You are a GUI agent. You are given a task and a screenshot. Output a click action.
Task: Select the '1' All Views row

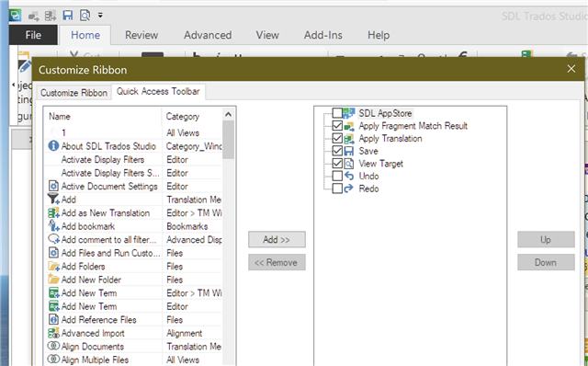coord(133,132)
